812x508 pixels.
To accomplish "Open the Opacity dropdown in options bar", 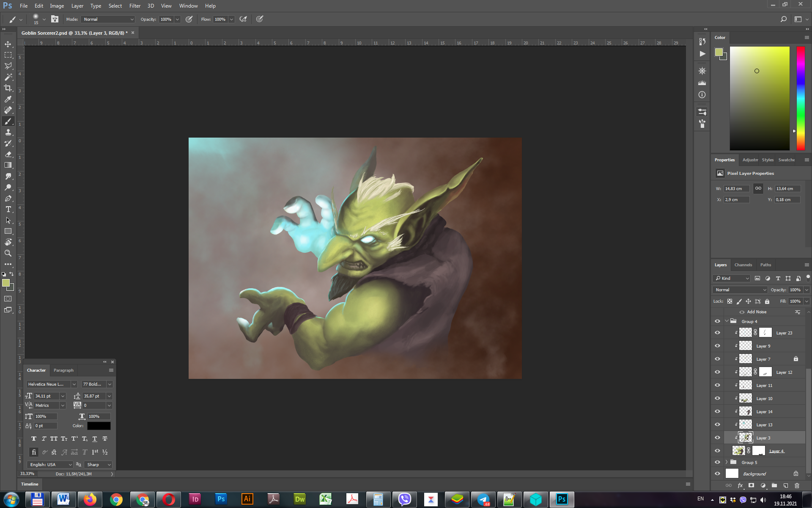I will point(178,19).
